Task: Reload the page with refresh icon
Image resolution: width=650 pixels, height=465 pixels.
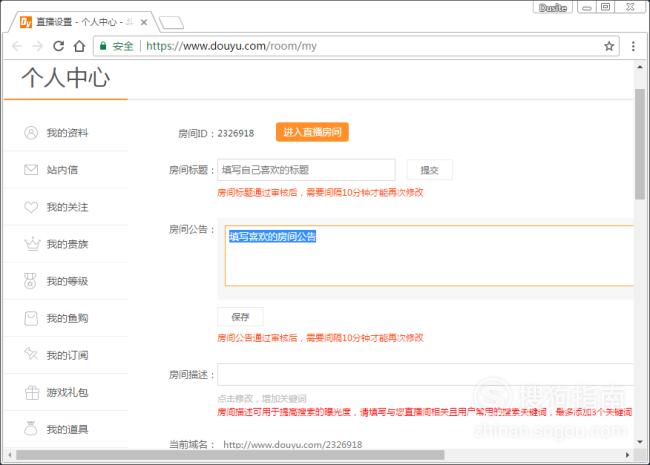Action: click(x=58, y=46)
